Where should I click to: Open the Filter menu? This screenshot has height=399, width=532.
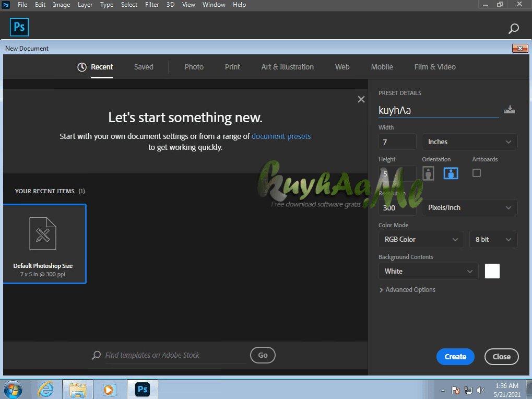pos(152,5)
